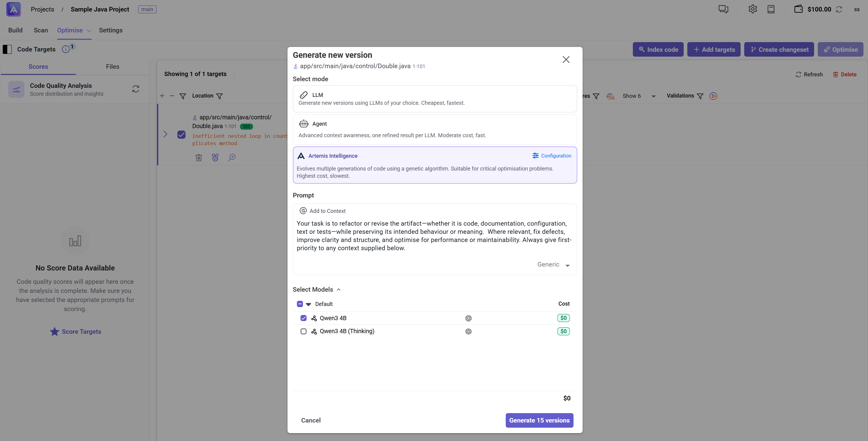868x441 pixels.
Task: Click Generate 15 versions button
Action: pyautogui.click(x=539, y=420)
